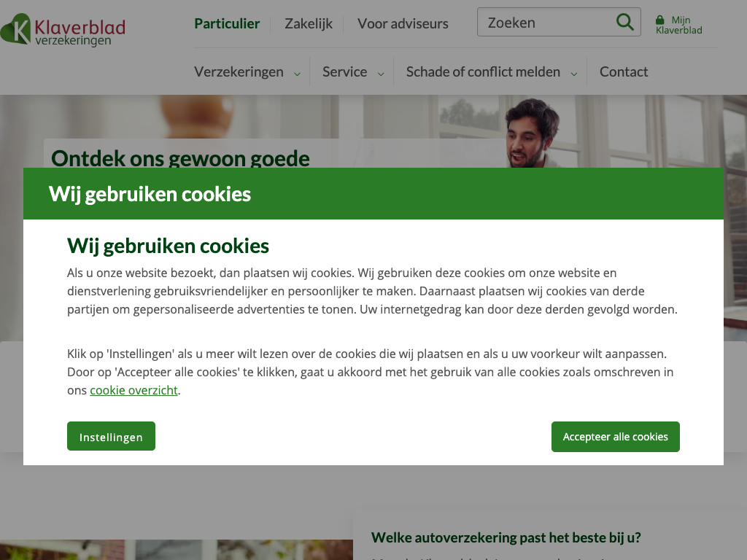
Task: Click the Service menu label
Action: 344,72
